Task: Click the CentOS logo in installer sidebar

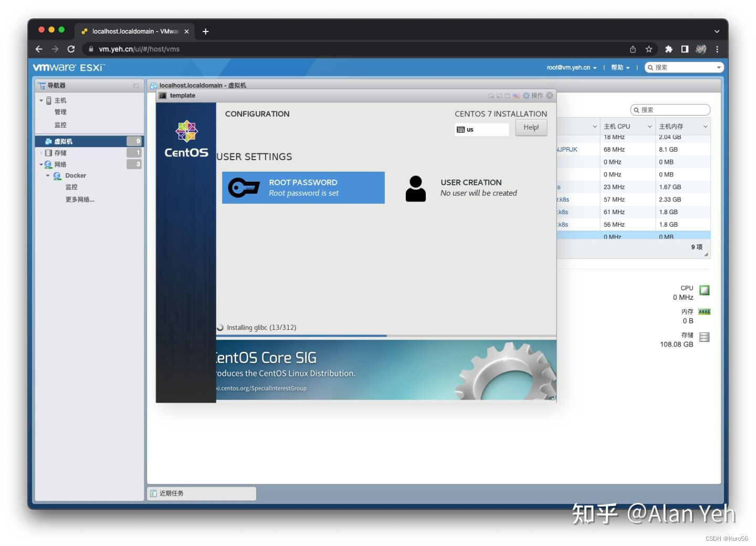Action: click(x=186, y=140)
